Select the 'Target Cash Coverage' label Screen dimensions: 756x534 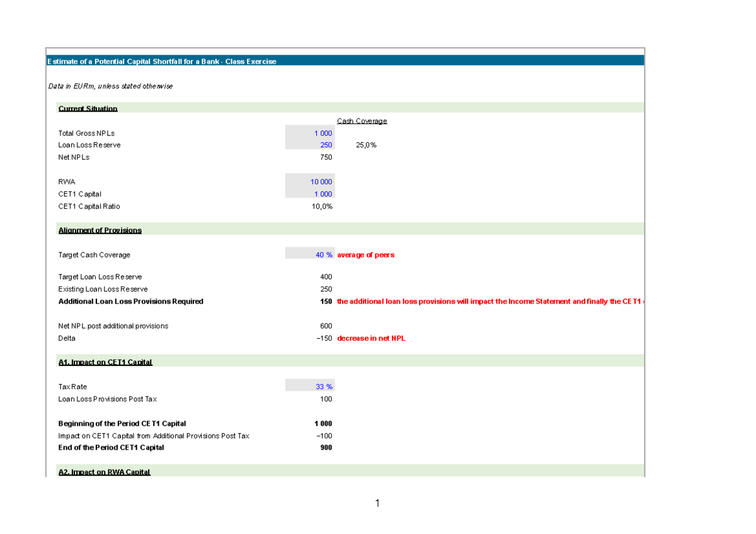coord(94,255)
